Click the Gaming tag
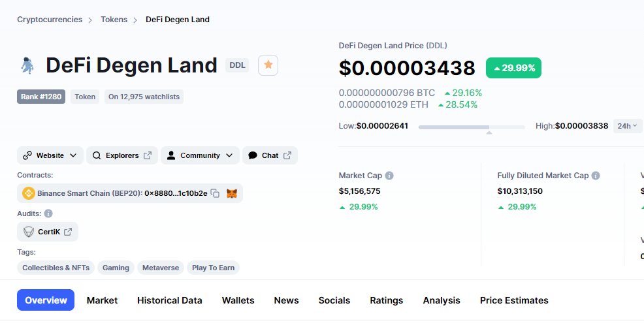Image resolution: width=644 pixels, height=329 pixels. (116, 268)
